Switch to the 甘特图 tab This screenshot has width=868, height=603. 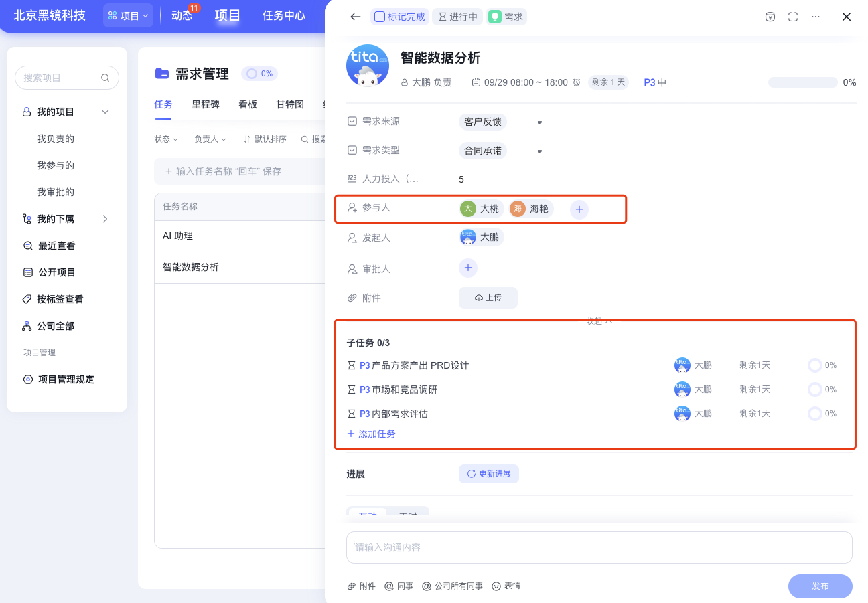[290, 104]
